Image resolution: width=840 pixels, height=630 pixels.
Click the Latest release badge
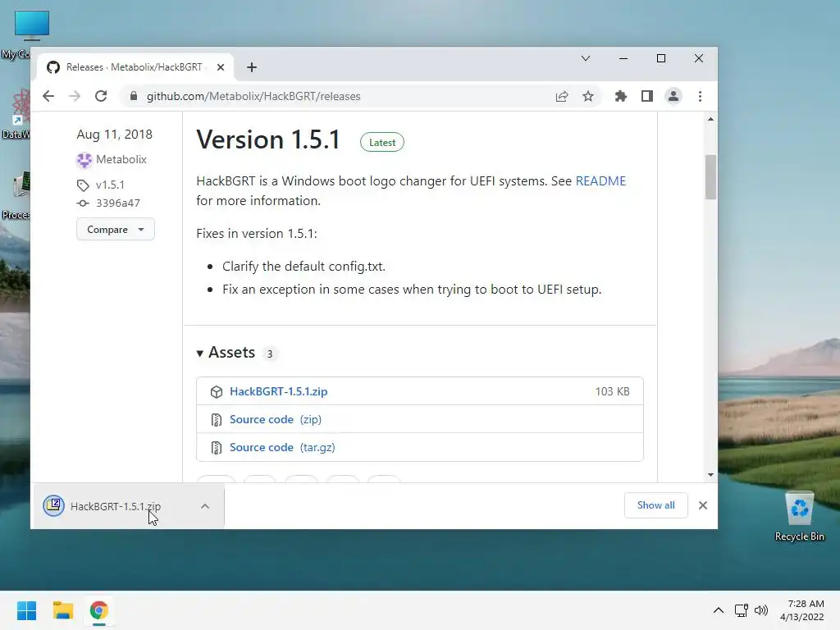pos(382,143)
